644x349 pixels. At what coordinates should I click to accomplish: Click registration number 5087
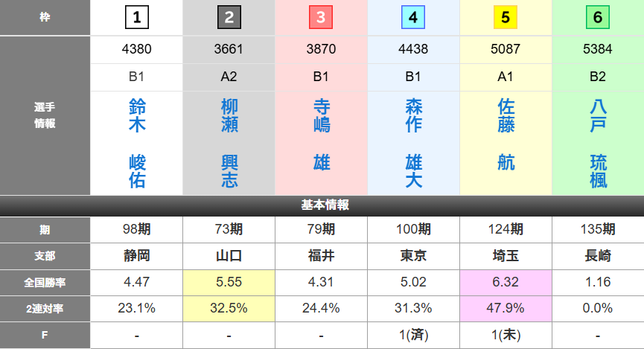tap(506, 50)
